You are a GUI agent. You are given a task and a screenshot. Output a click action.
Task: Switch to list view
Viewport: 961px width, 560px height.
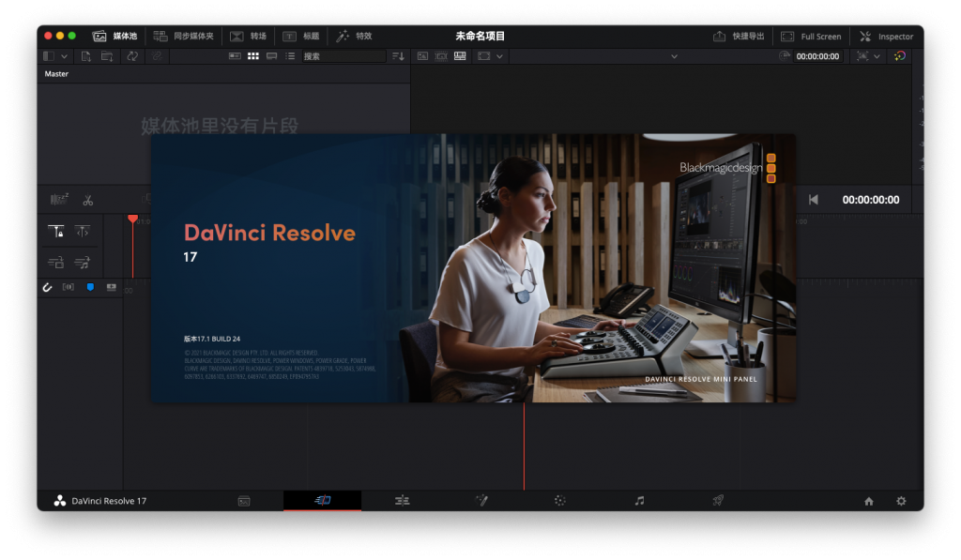click(x=290, y=55)
